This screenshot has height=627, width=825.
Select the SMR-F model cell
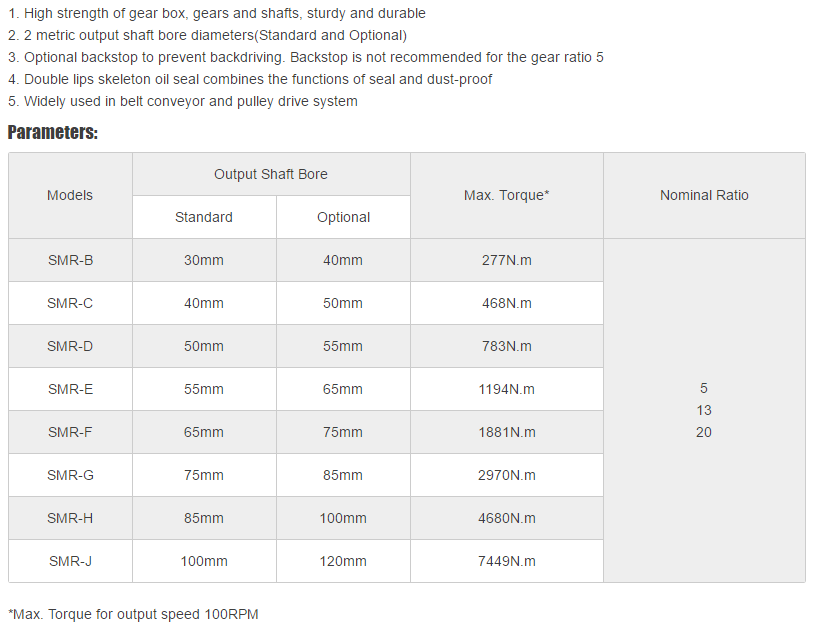click(x=70, y=432)
